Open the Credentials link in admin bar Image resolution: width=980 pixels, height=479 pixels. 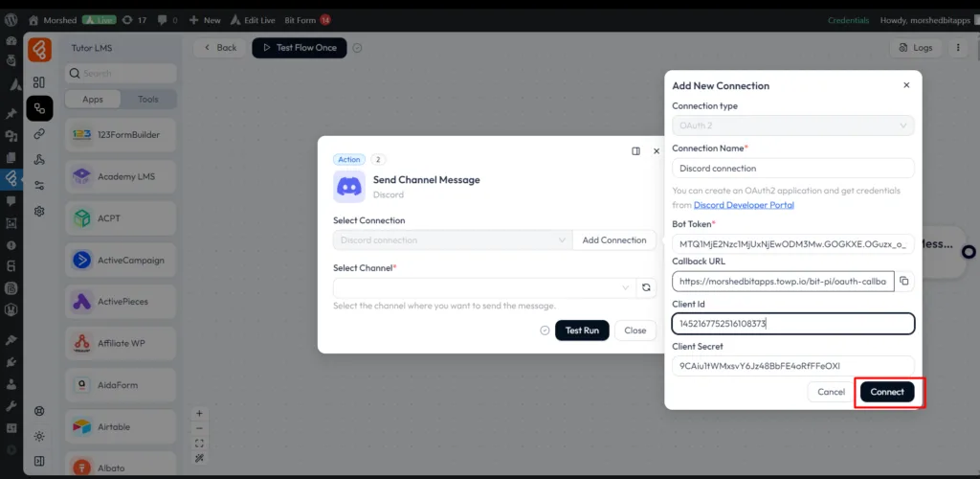point(848,20)
